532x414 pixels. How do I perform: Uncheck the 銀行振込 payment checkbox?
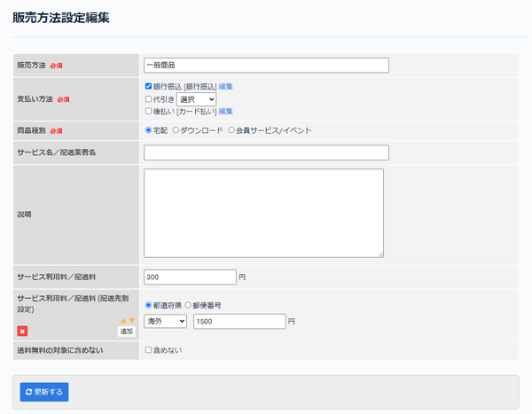(x=148, y=86)
